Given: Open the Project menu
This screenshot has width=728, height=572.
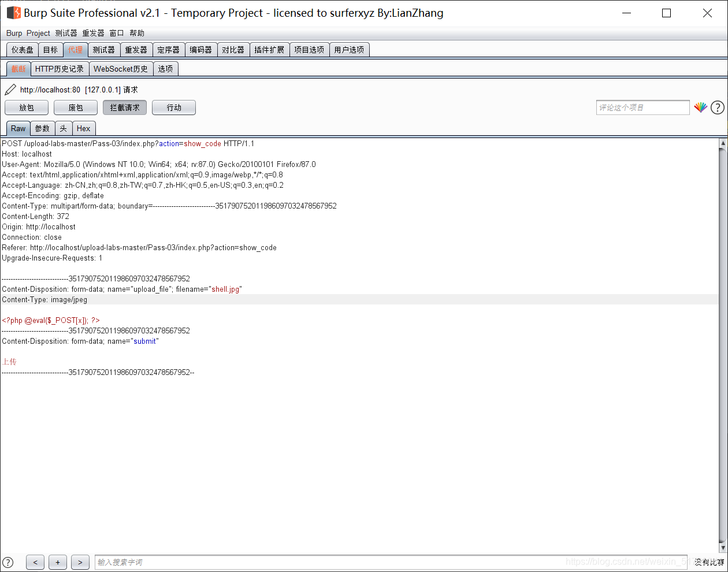Looking at the screenshot, I should pyautogui.click(x=38, y=33).
